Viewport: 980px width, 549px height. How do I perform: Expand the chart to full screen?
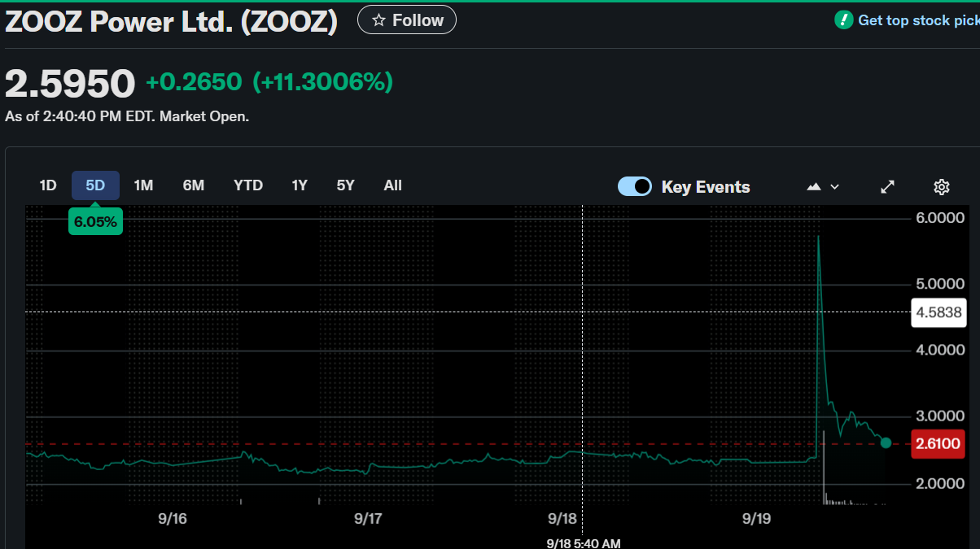(888, 186)
